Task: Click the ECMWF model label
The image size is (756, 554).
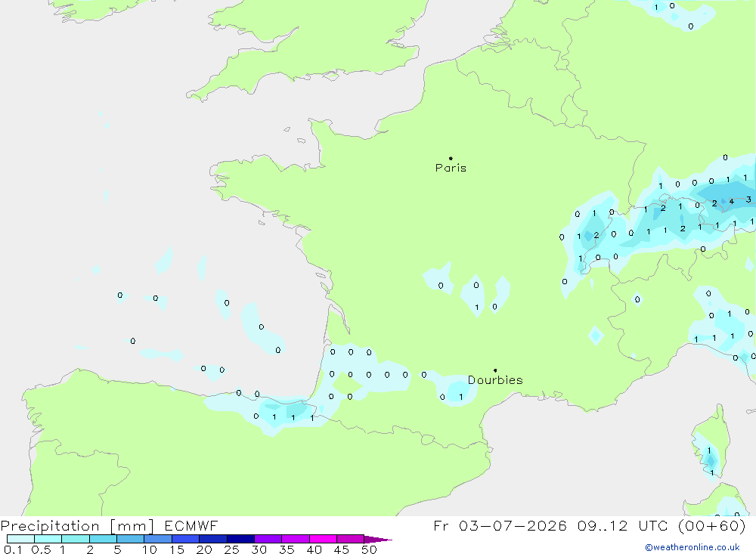Action: 191,525
